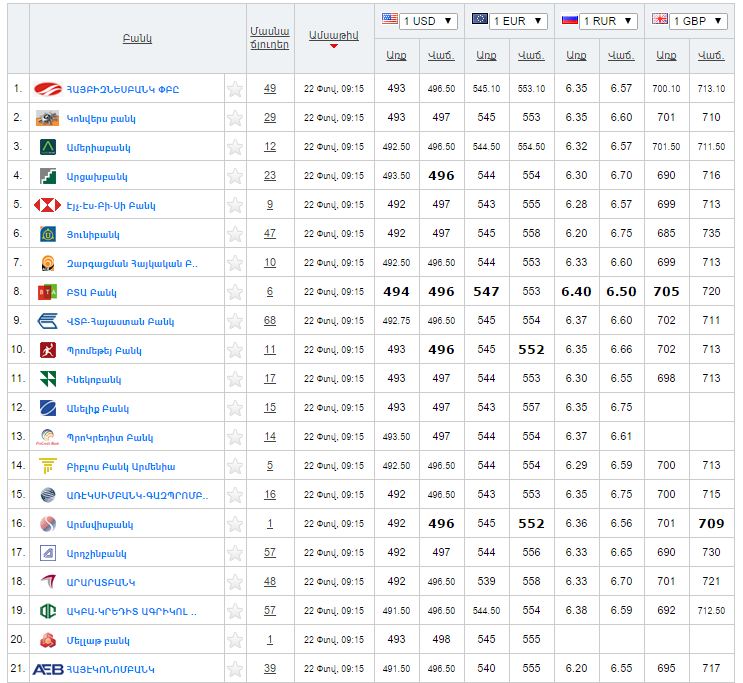The image size is (743, 683).
Task: Click the Converse Bank logo in row 2
Action: tap(47, 118)
